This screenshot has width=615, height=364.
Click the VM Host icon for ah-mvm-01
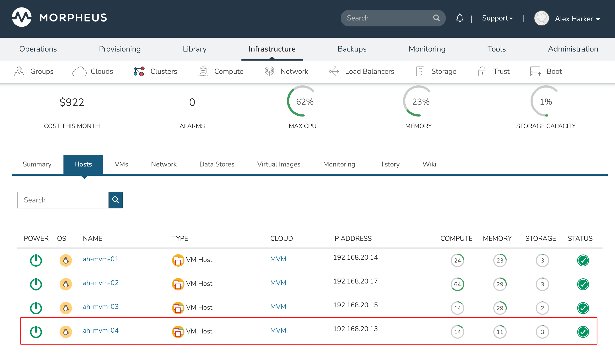point(178,260)
